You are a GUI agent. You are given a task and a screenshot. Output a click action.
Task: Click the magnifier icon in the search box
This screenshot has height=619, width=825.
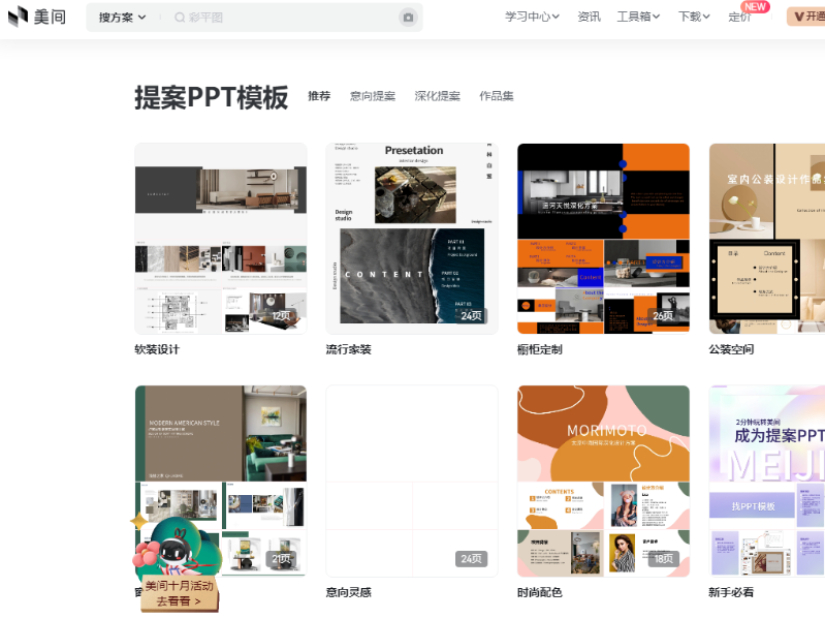pyautogui.click(x=180, y=18)
